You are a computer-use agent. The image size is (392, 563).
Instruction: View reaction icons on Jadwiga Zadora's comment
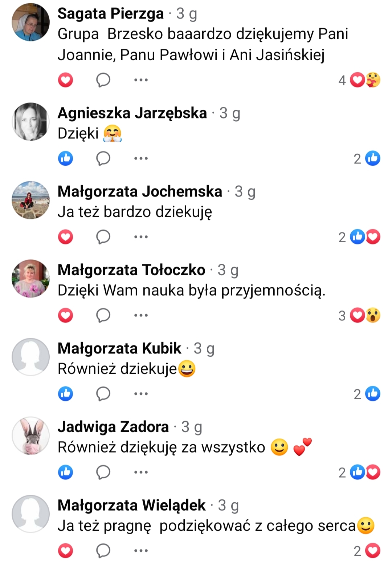coord(365,472)
